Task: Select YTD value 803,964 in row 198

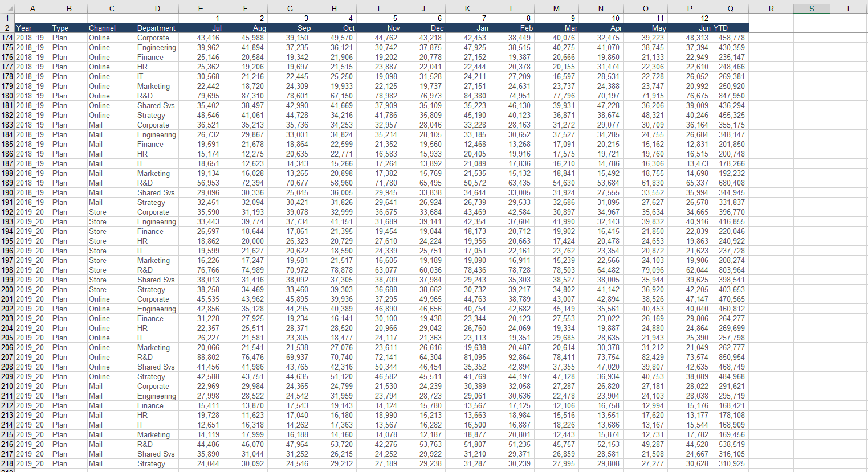Action: click(x=731, y=270)
